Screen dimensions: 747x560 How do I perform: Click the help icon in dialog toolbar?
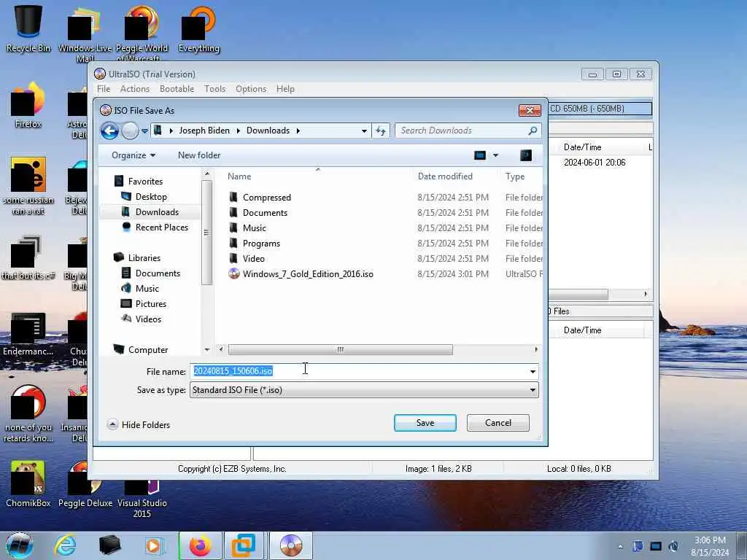coord(525,155)
